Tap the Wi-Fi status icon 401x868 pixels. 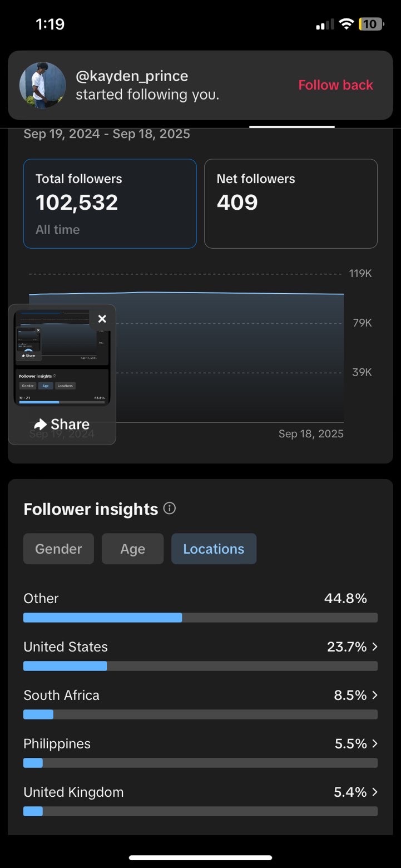pos(346,24)
